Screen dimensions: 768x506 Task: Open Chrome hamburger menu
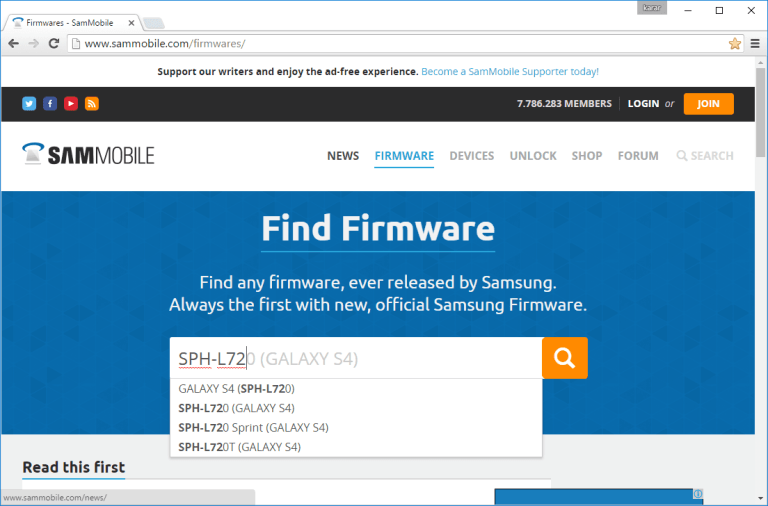click(755, 44)
